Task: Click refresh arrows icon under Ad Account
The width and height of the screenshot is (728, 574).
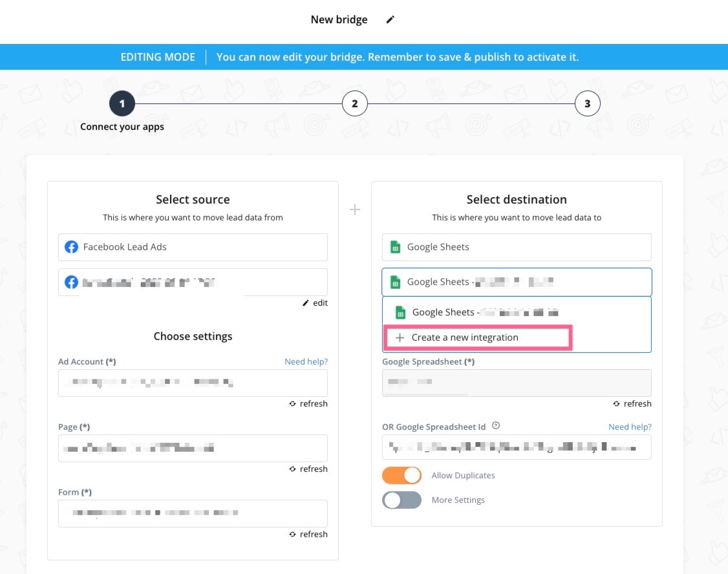Action: click(292, 404)
